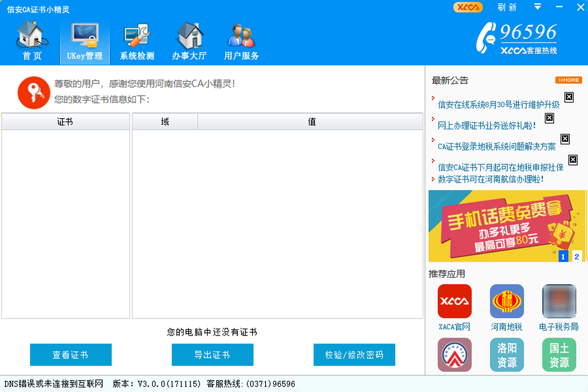Click the 手机话费免费拿 promo banner
The image size is (588, 392).
pos(507,226)
